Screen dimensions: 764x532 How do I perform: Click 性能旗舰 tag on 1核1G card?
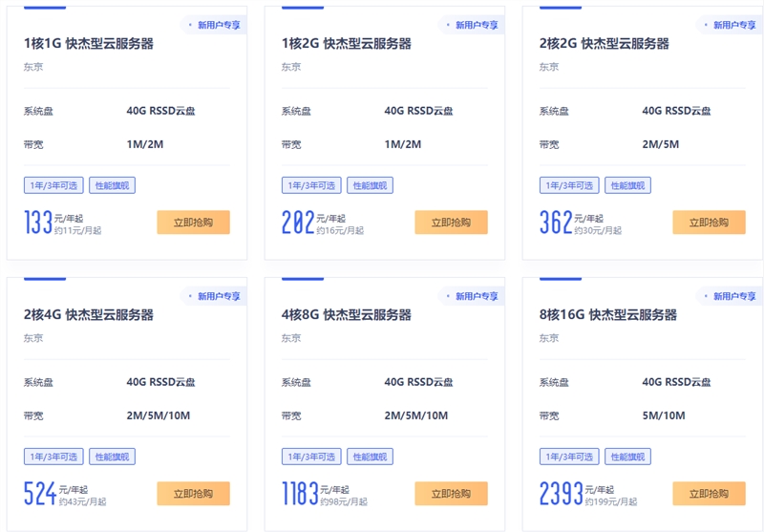point(112,185)
